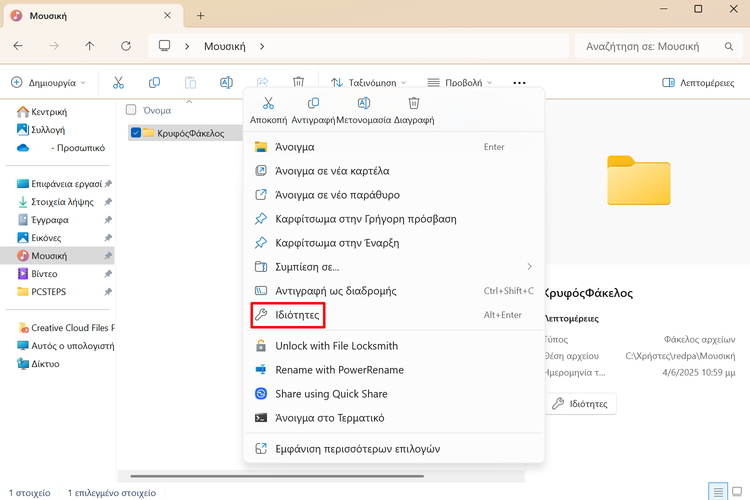Select Εμφάνιση περισσότερων επιλογών
Image resolution: width=750 pixels, height=500 pixels.
[395, 449]
